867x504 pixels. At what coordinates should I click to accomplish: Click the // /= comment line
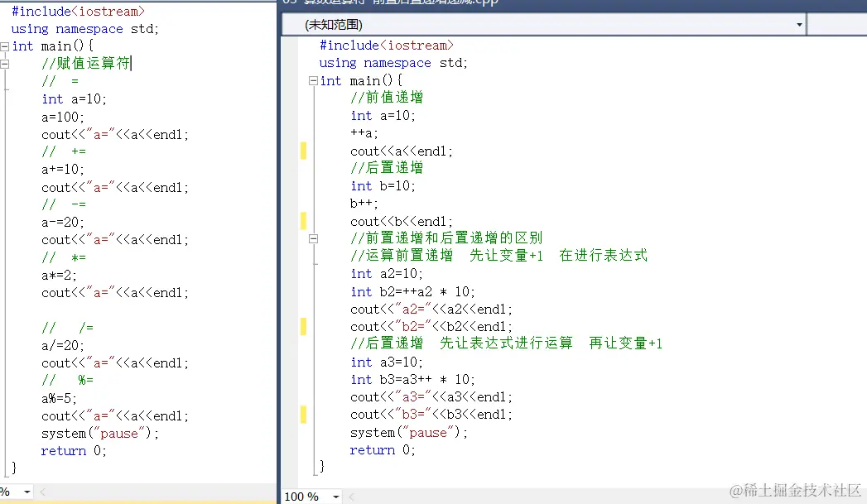coord(67,329)
